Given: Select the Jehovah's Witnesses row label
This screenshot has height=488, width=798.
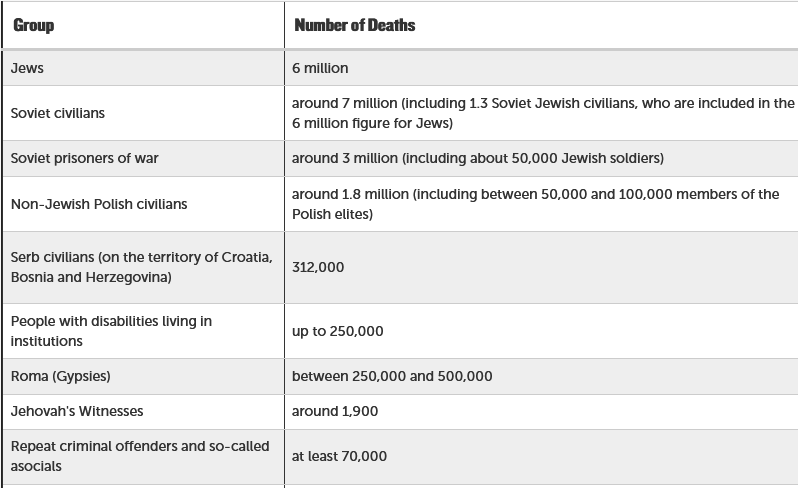Looking at the screenshot, I should [77, 411].
